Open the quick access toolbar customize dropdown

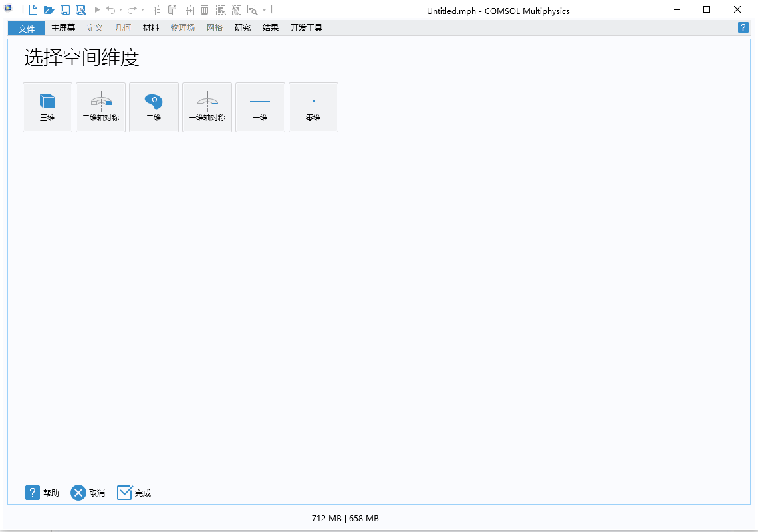(264, 10)
